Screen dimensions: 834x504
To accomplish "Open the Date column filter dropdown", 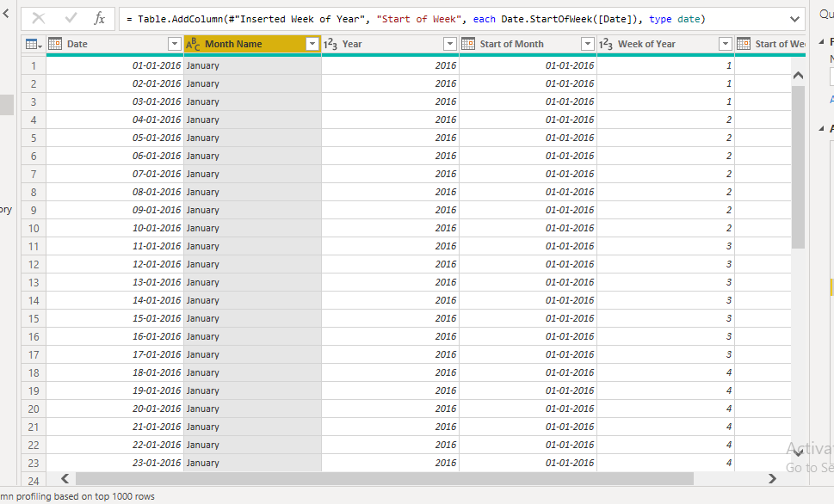I will [x=175, y=44].
